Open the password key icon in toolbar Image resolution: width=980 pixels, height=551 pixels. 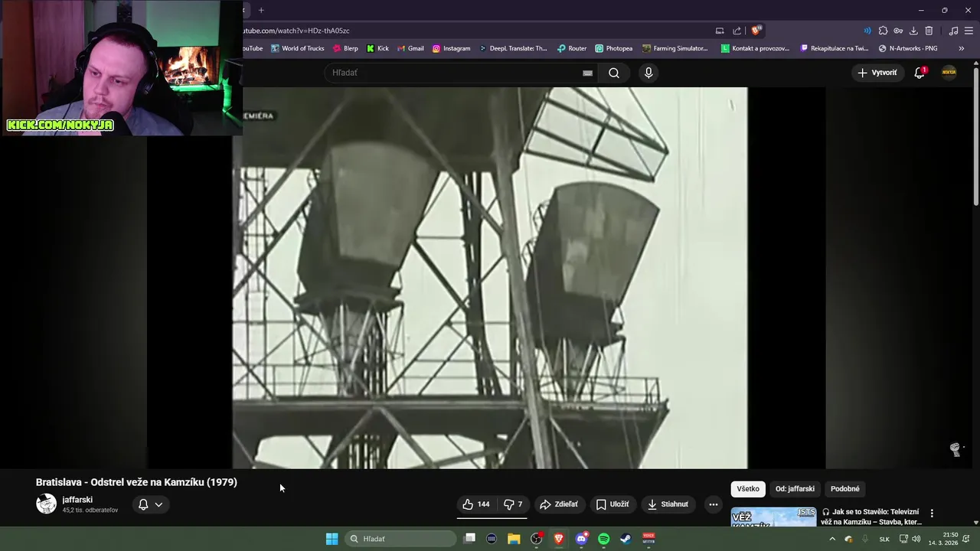898,31
